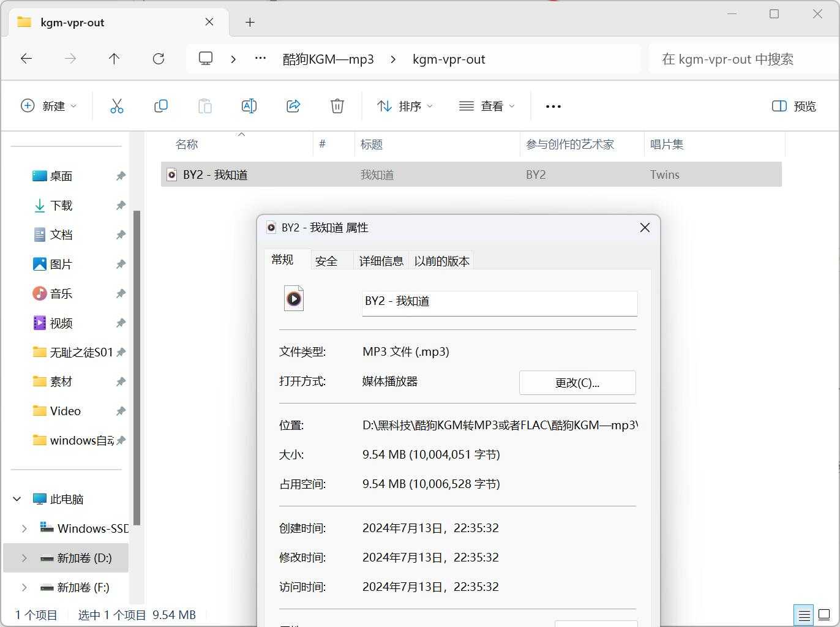Select the BY2 - 我知道 file row
This screenshot has width=840, height=627.
471,175
